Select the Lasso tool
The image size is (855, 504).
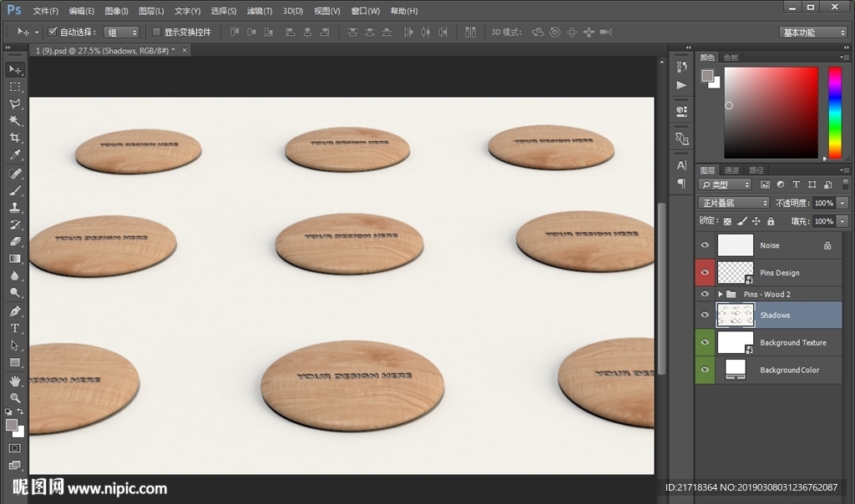(15, 103)
